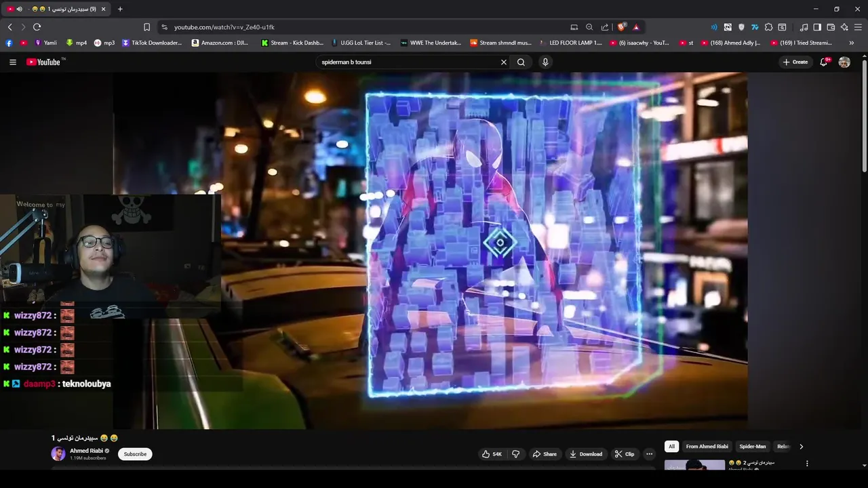
Task: Open suggested video thumbnail سبيدرمان تونسي 2
Action: tap(694, 465)
